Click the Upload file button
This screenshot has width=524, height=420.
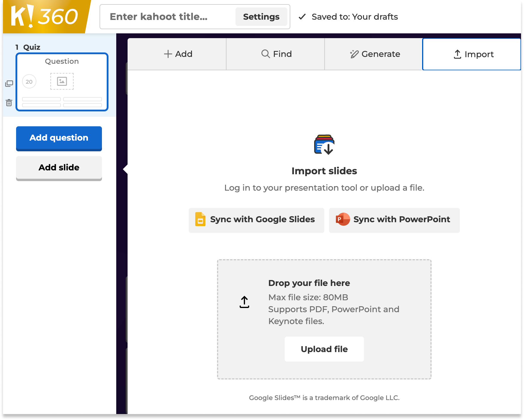324,349
